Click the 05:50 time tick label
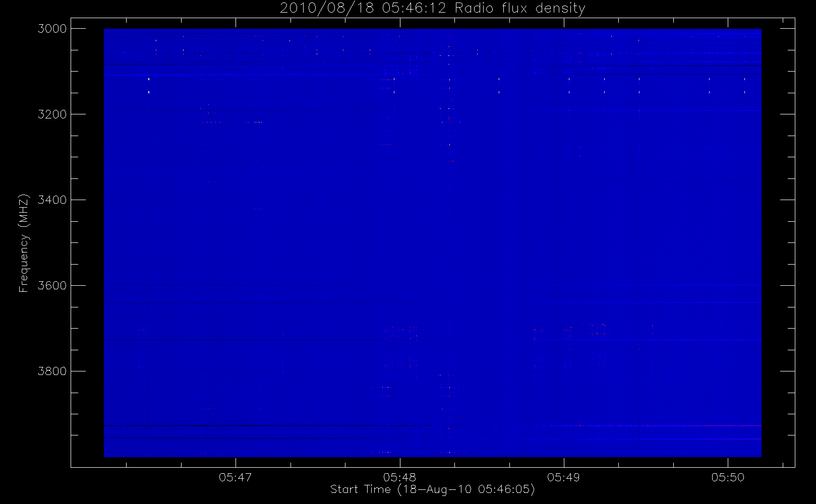The image size is (816, 504). pyautogui.click(x=728, y=477)
